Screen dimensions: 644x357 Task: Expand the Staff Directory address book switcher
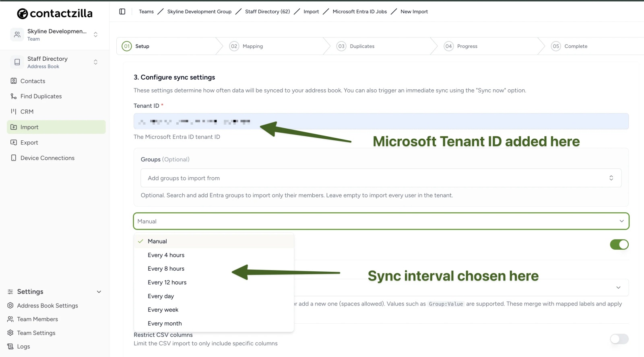(x=95, y=62)
